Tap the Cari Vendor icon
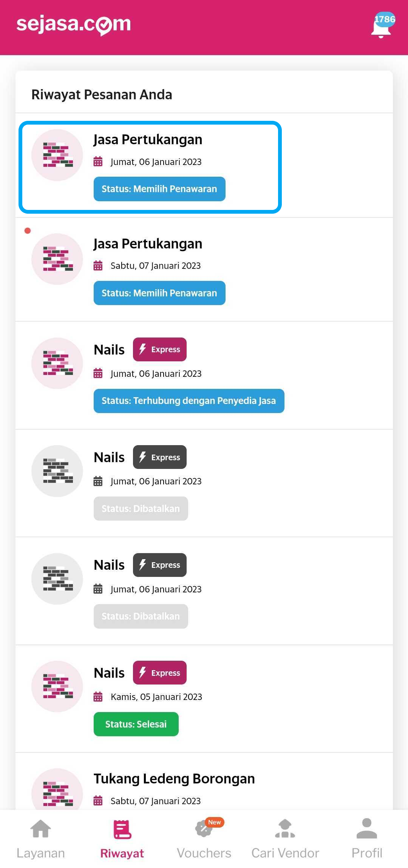Image resolution: width=408 pixels, height=868 pixels. pos(285,829)
